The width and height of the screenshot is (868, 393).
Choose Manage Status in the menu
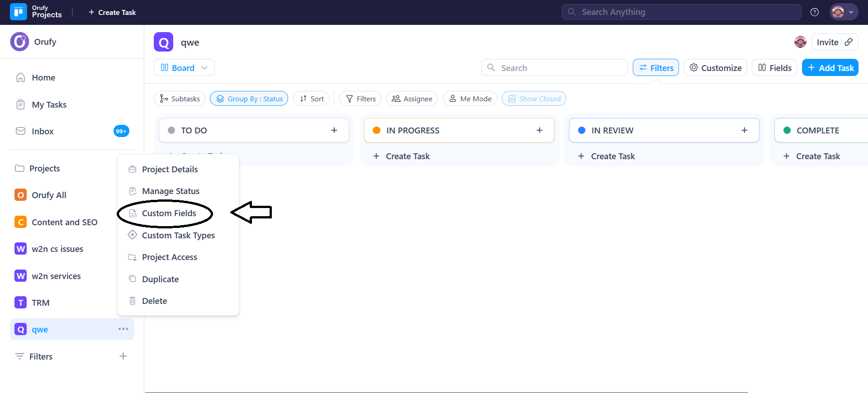(x=171, y=191)
